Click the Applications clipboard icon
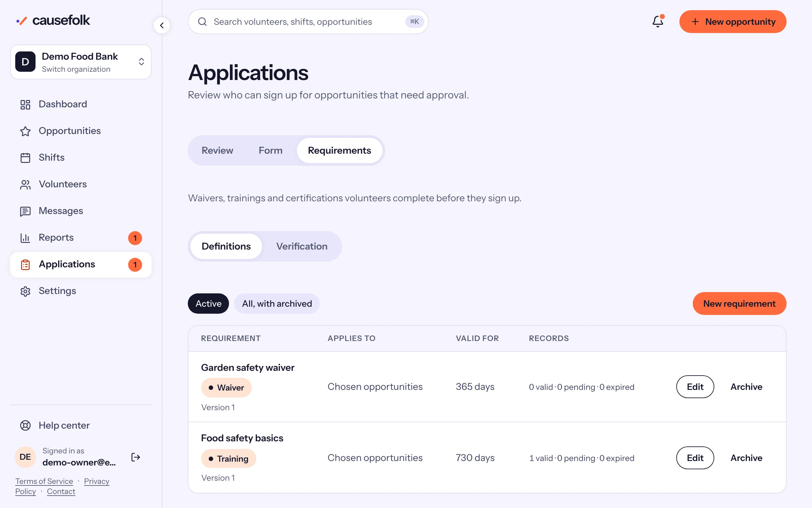 click(x=25, y=264)
